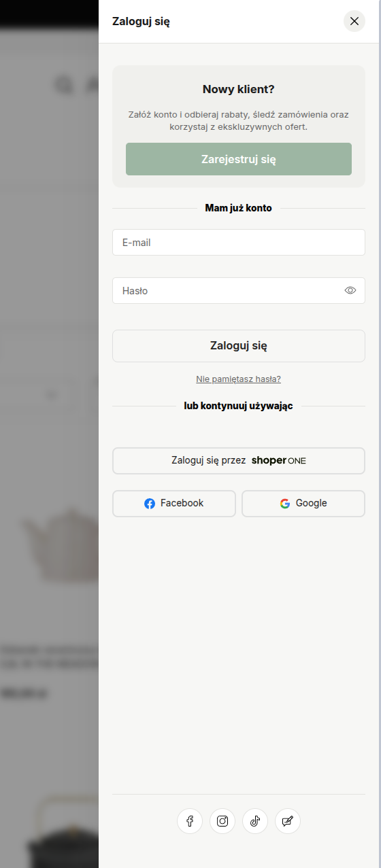Close the Zaloguj się login panel
The width and height of the screenshot is (381, 868).
(x=354, y=21)
